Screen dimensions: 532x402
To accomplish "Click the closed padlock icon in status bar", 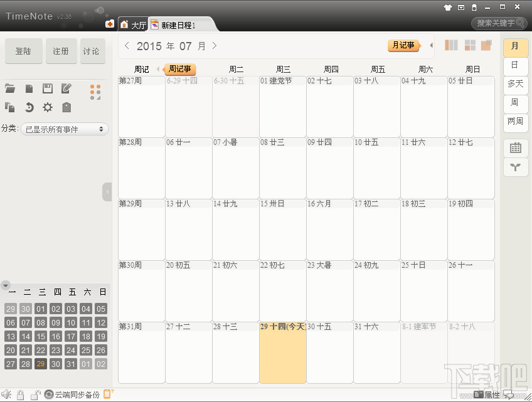I will 20,394.
